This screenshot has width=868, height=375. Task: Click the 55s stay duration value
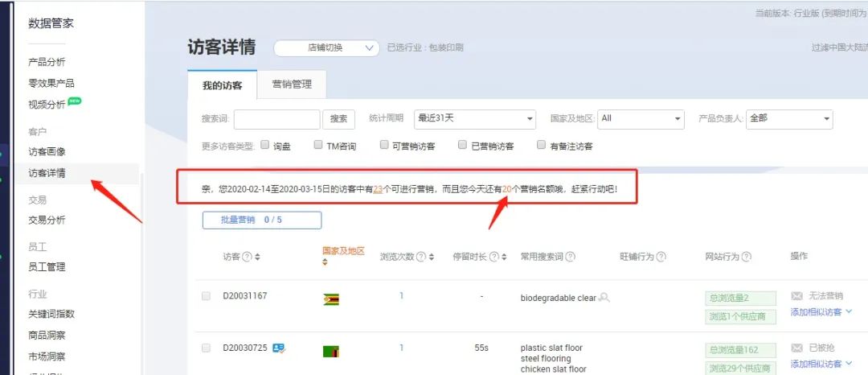pyautogui.click(x=481, y=348)
